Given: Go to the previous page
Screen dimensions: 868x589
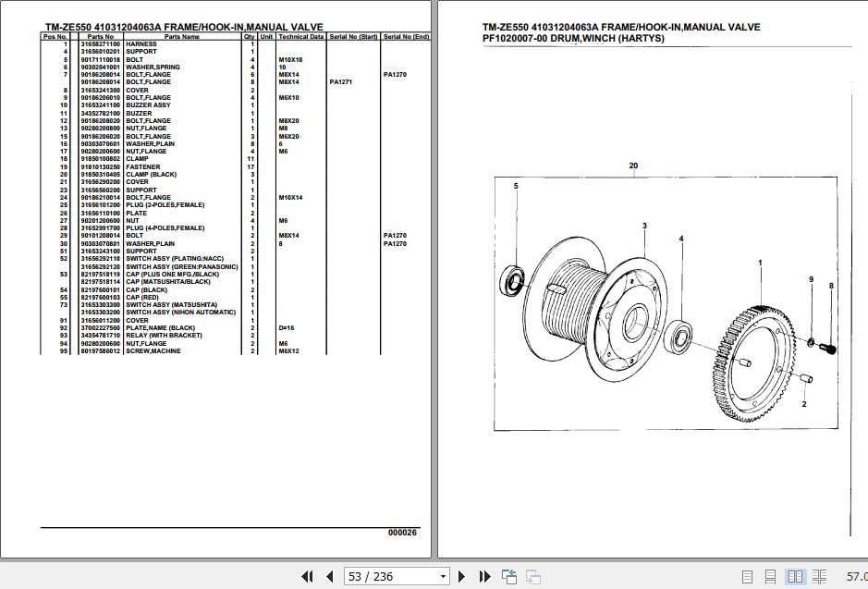Looking at the screenshot, I should (330, 576).
